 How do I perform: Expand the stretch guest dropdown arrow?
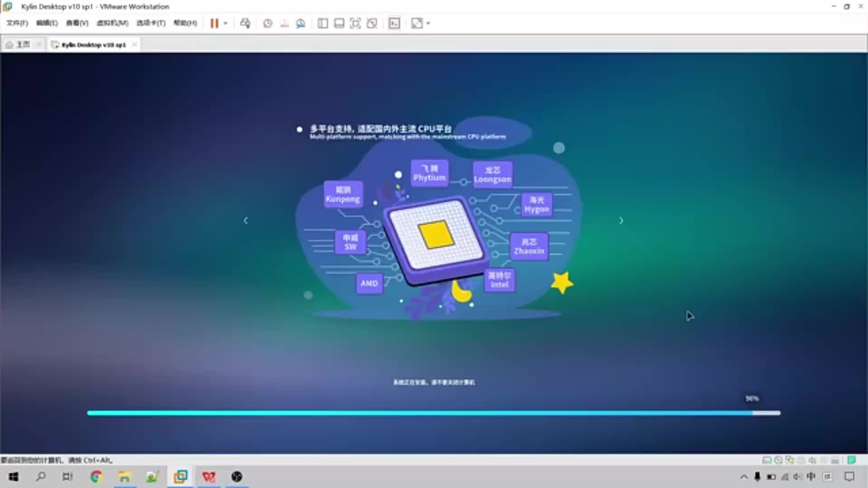point(428,23)
